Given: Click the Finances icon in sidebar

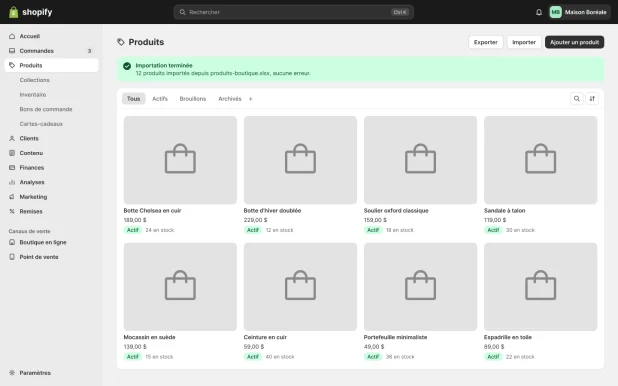Looking at the screenshot, I should tap(12, 168).
